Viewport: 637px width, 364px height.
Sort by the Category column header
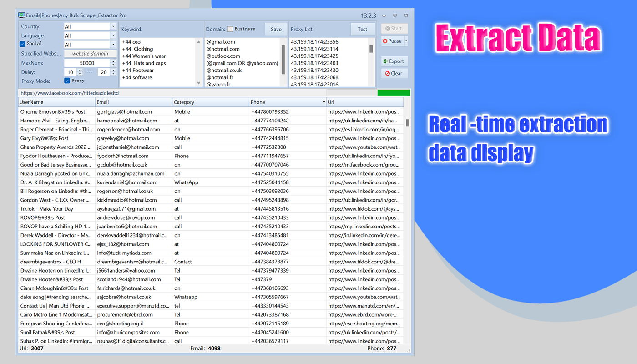[211, 102]
